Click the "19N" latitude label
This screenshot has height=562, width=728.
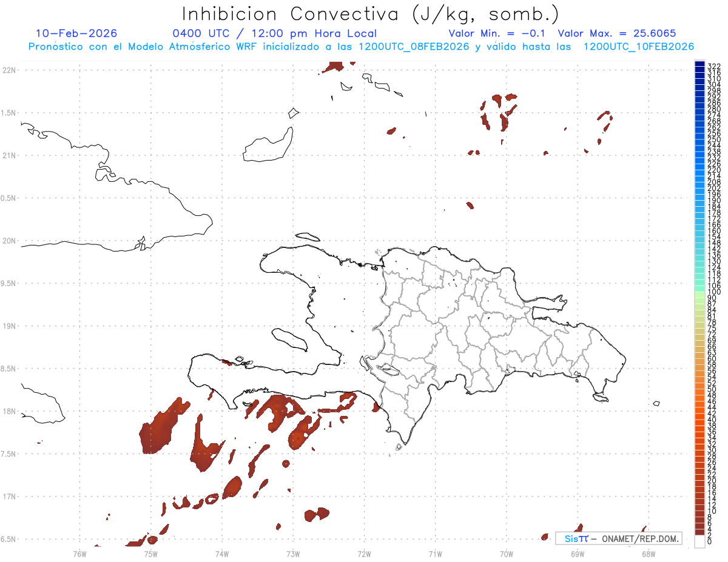(x=9, y=326)
